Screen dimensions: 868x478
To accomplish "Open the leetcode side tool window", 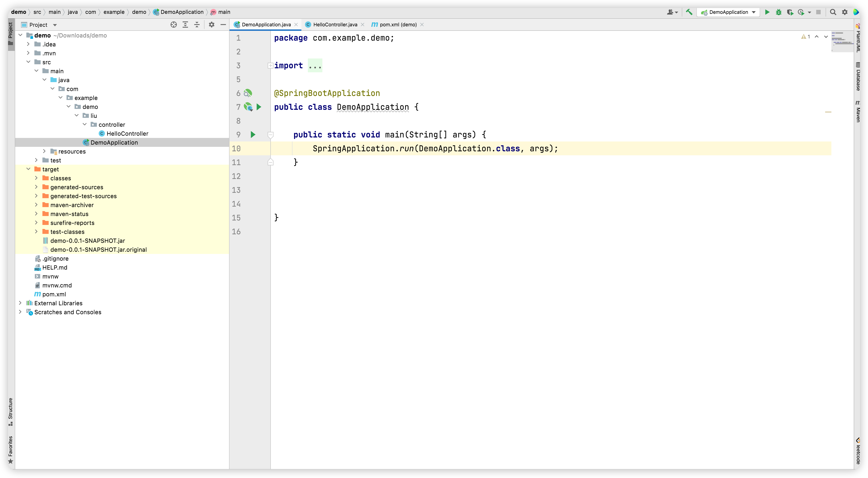I will tap(858, 451).
